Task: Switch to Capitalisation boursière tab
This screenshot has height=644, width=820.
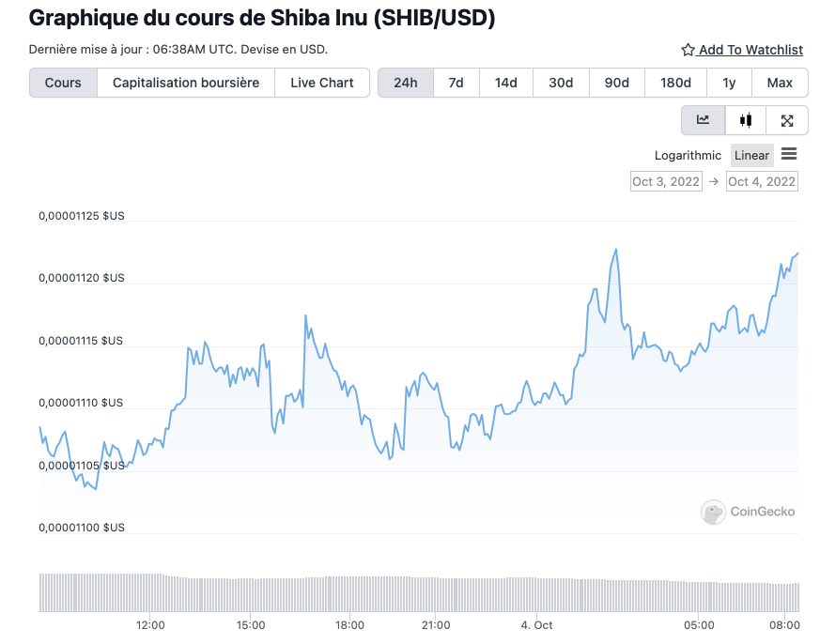Action: click(x=186, y=83)
